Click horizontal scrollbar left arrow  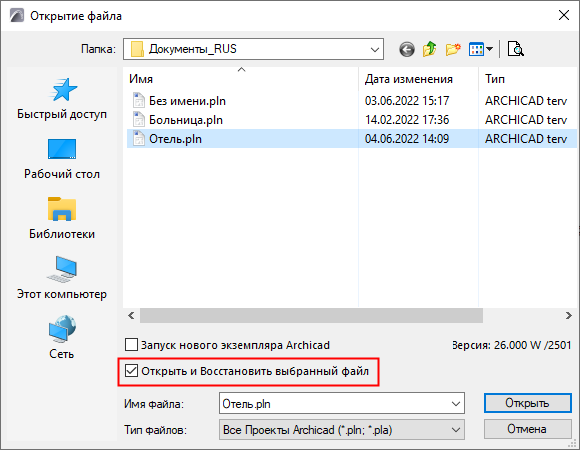(x=131, y=315)
